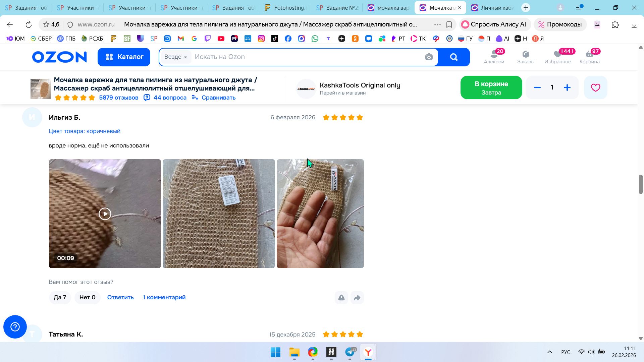Share the review using arrow icon
644x362 pixels.
[357, 298]
